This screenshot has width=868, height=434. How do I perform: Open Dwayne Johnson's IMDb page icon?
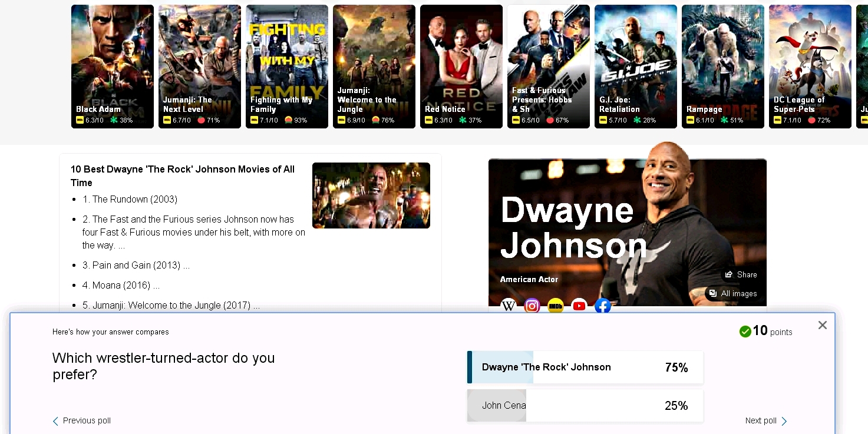(556, 306)
